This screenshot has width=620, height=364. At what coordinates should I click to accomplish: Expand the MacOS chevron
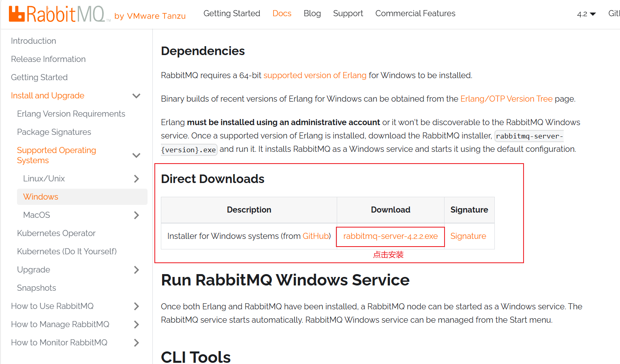(x=137, y=215)
